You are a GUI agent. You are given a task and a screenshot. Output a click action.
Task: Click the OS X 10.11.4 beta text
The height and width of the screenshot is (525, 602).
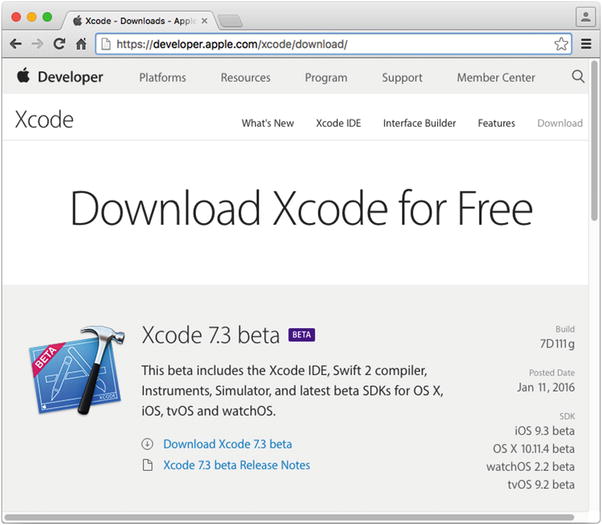pyautogui.click(x=534, y=449)
